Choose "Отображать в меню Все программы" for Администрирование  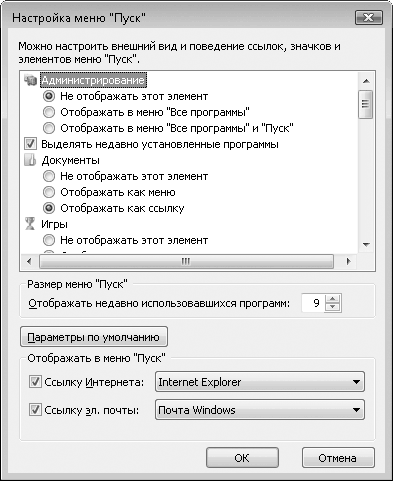(x=49, y=112)
